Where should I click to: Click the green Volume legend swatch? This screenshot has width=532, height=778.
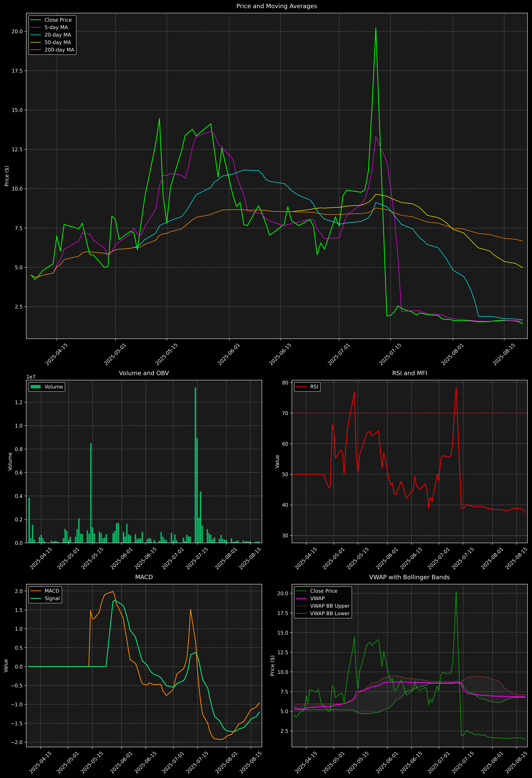coord(35,387)
